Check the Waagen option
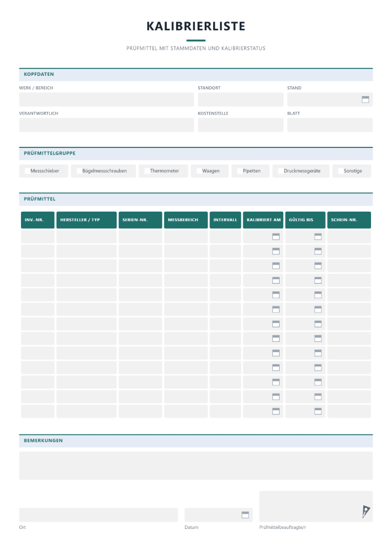The height and width of the screenshot is (554, 392). pyautogui.click(x=199, y=171)
